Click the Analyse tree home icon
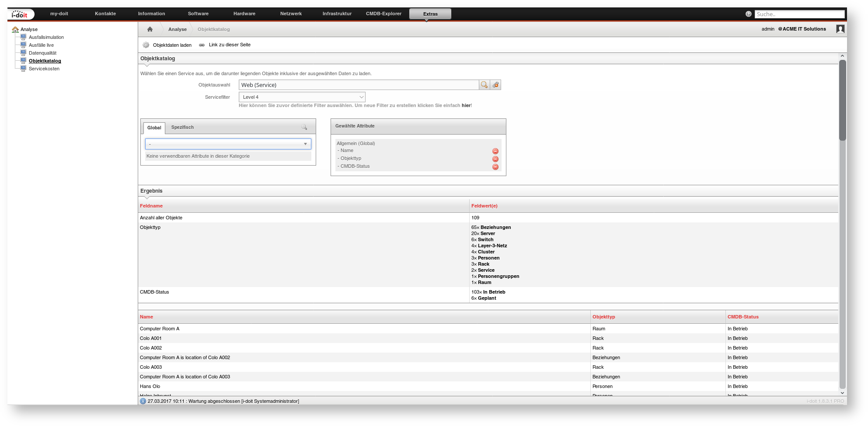The image size is (868, 426). click(x=15, y=29)
